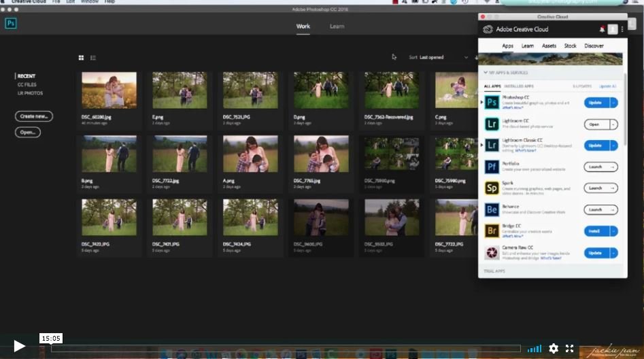Open dropdown arrow beside Camera Raw Update
The image size is (644, 359).
[613, 253]
